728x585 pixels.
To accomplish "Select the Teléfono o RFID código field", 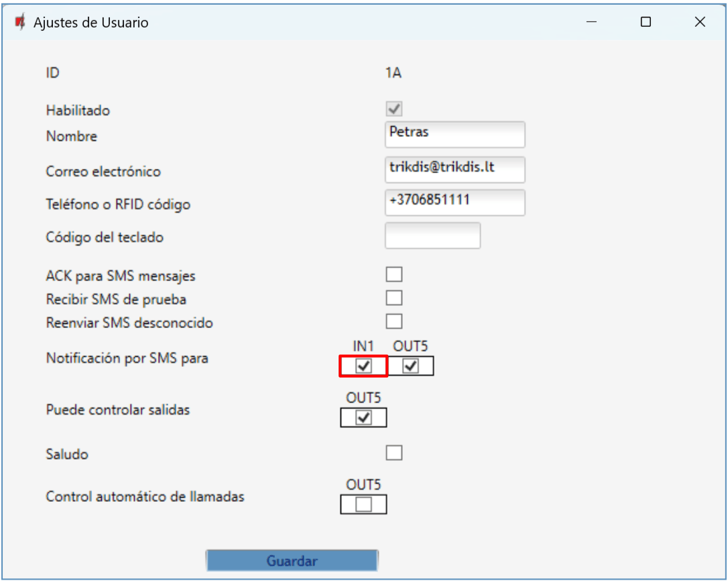I will pos(455,203).
